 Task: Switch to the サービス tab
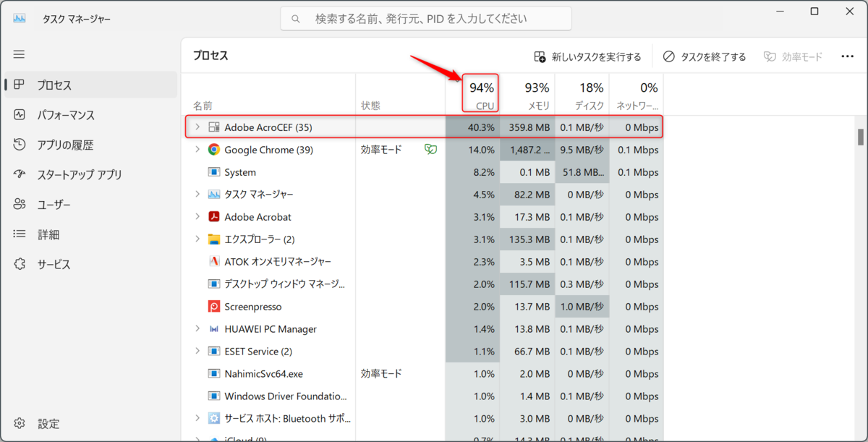91,264
